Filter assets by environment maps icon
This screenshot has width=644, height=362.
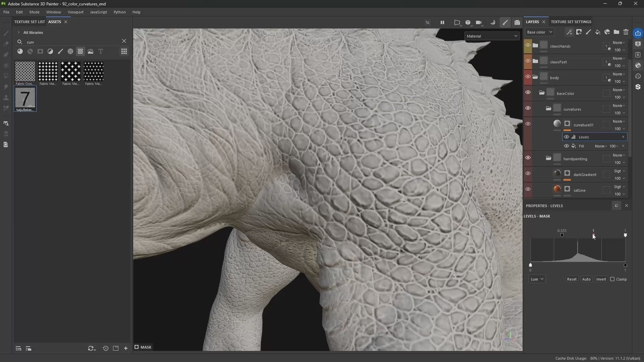(x=91, y=51)
